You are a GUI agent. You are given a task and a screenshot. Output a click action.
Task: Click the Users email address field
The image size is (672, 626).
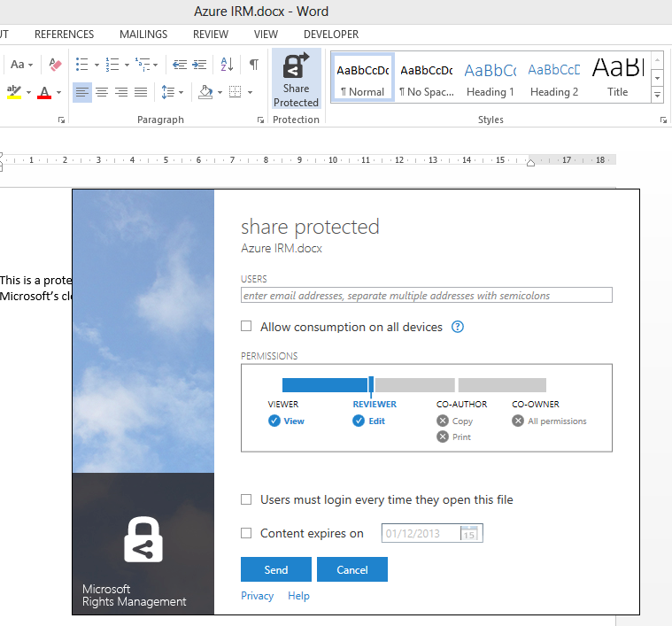[x=427, y=295]
